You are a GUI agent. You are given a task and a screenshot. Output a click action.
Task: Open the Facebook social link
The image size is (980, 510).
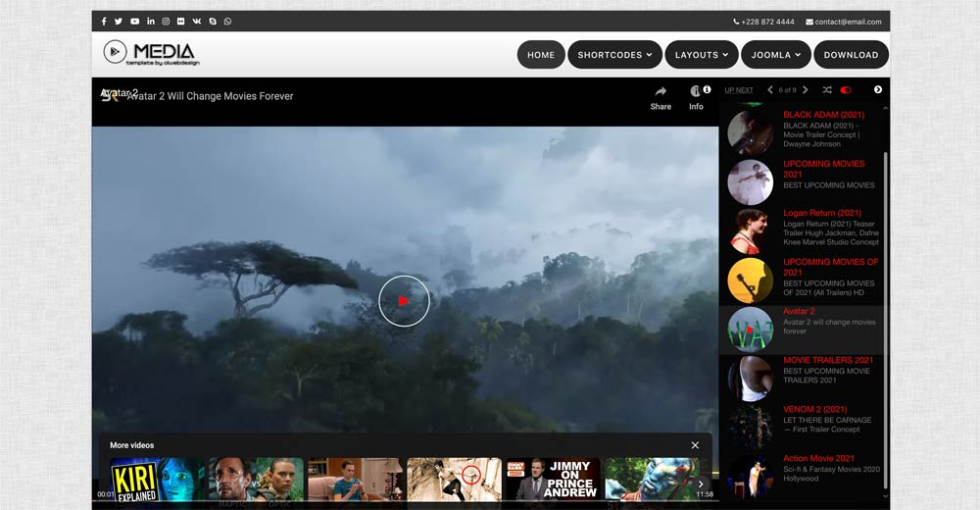(104, 22)
